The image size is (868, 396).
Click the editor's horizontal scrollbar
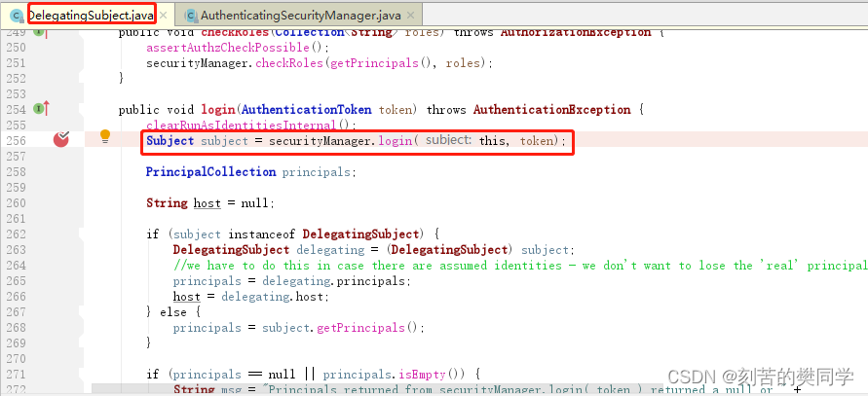tap(376, 389)
